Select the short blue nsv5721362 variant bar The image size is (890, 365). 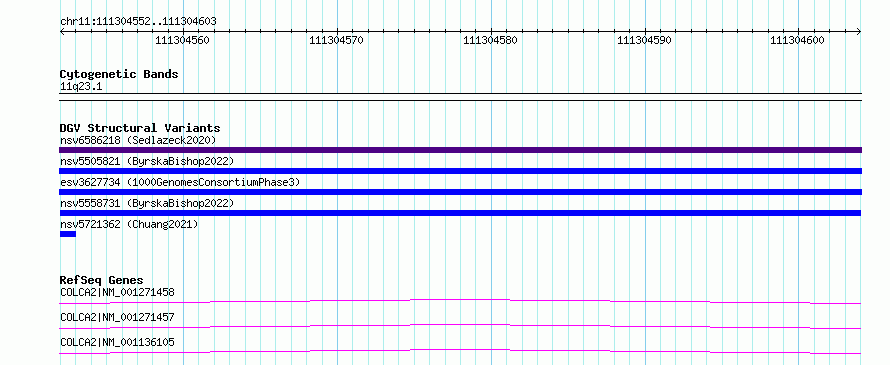[68, 234]
